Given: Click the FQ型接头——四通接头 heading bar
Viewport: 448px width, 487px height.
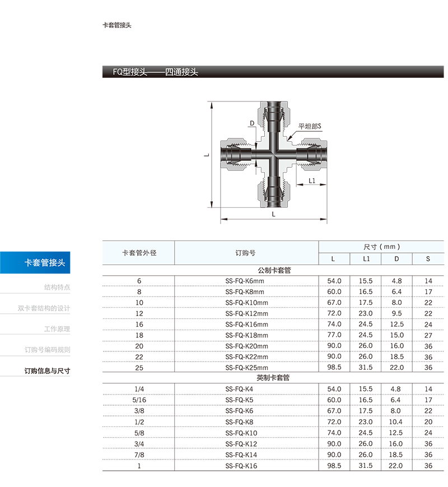Looking at the screenshot, I should (273, 72).
